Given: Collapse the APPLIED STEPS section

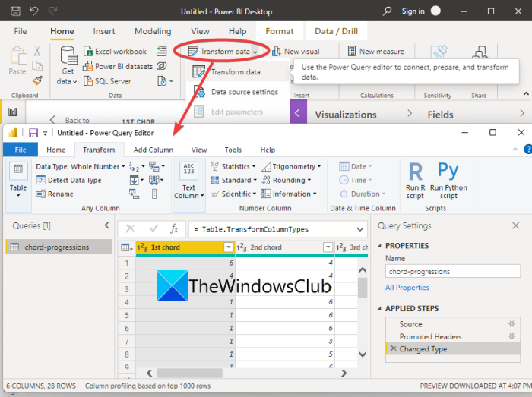Looking at the screenshot, I should (x=380, y=309).
